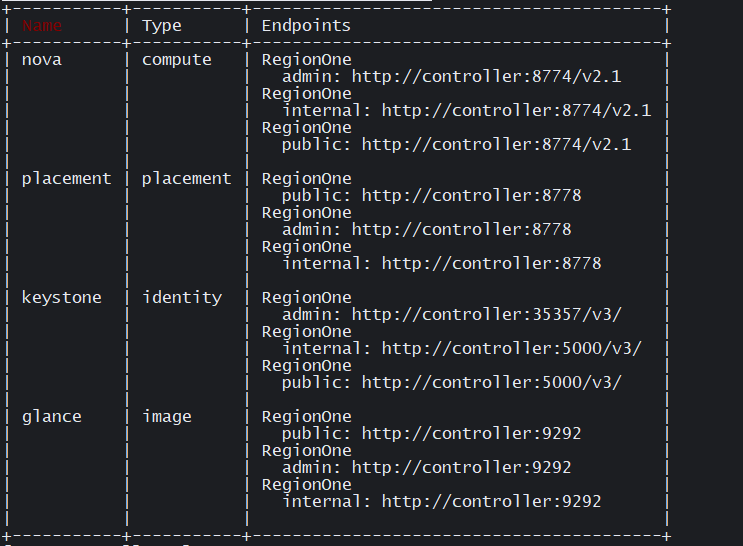Click placement in the Name column
The width and height of the screenshot is (743, 546).
[x=66, y=179]
